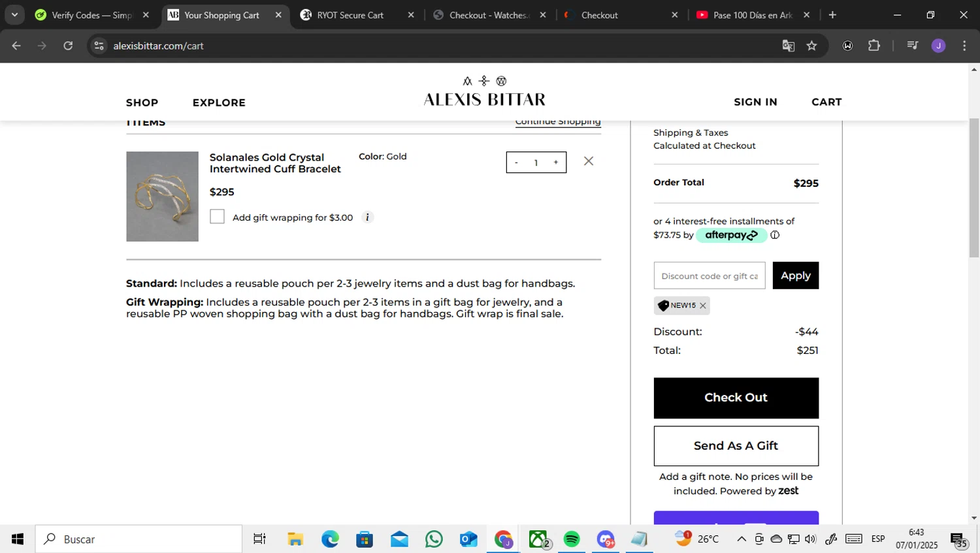Remove the Solanales bracelet using the X icon
The height and width of the screenshot is (553, 980).
[x=589, y=161]
